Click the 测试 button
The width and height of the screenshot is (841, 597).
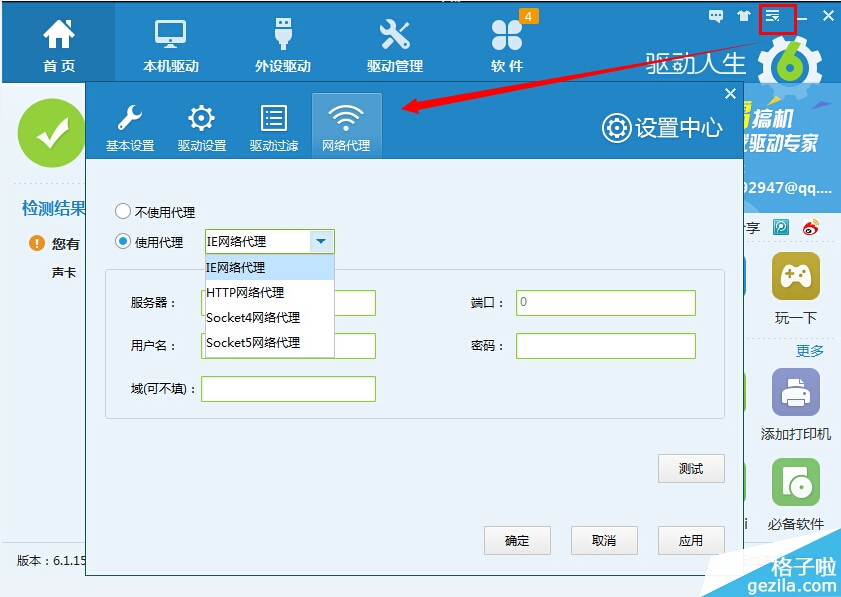click(x=690, y=469)
